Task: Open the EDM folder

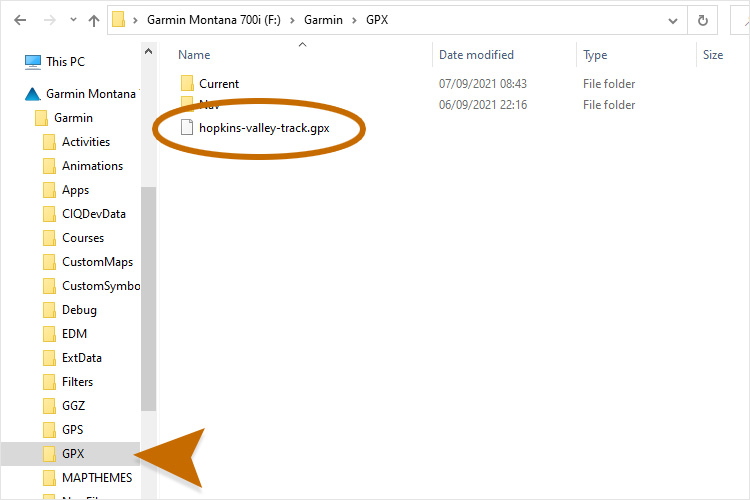Action: pos(75,333)
